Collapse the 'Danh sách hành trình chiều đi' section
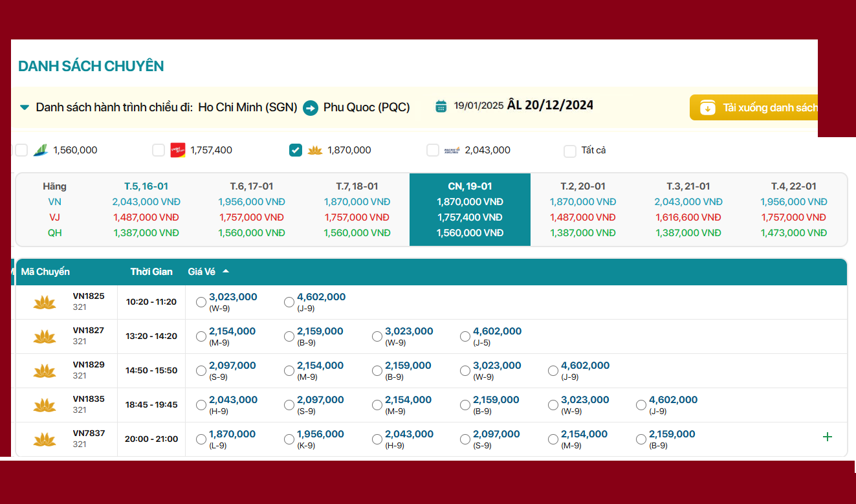 pyautogui.click(x=25, y=107)
